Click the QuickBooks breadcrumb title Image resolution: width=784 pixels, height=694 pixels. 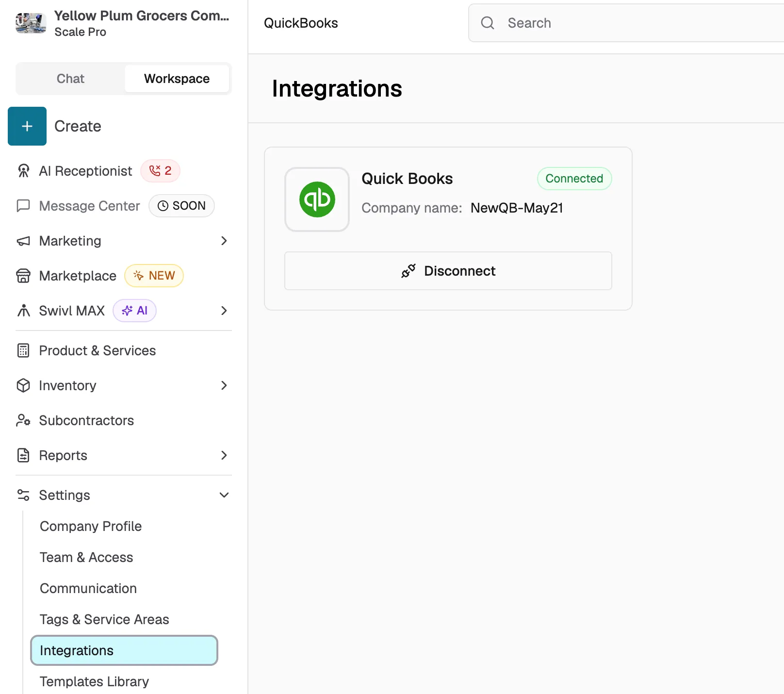pyautogui.click(x=301, y=23)
